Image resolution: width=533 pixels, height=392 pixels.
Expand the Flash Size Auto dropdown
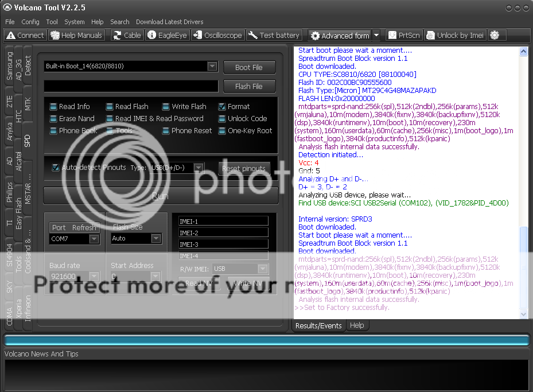click(156, 238)
